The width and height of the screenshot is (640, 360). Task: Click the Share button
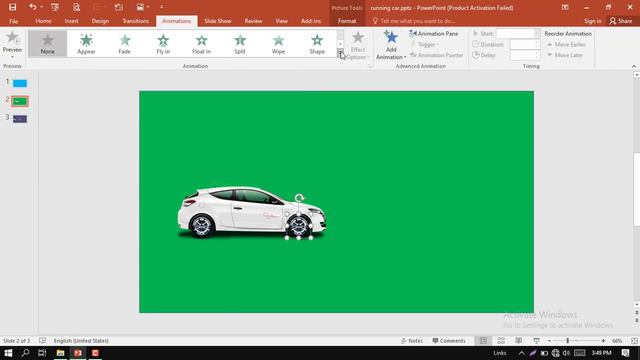620,21
